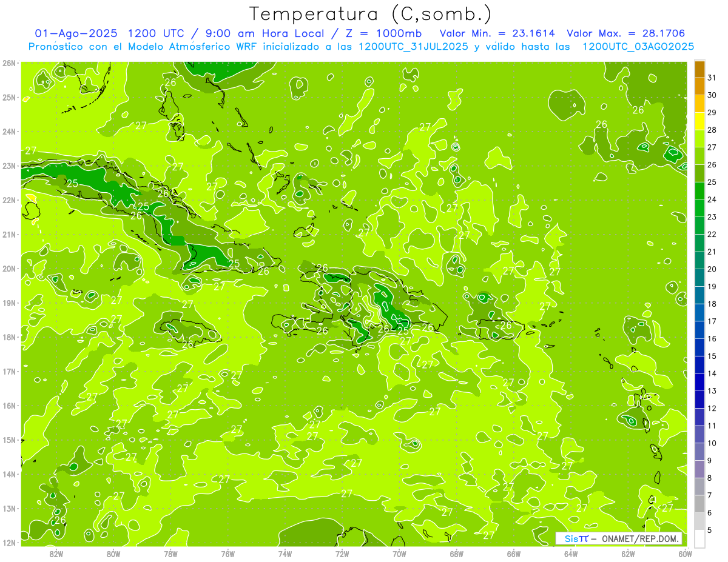
Task: Click the initialization time '1200UTC_31JUL2025'
Action: (413, 47)
